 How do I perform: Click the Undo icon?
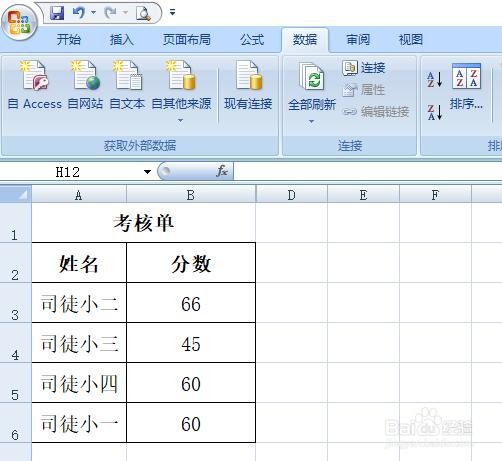pos(79,13)
